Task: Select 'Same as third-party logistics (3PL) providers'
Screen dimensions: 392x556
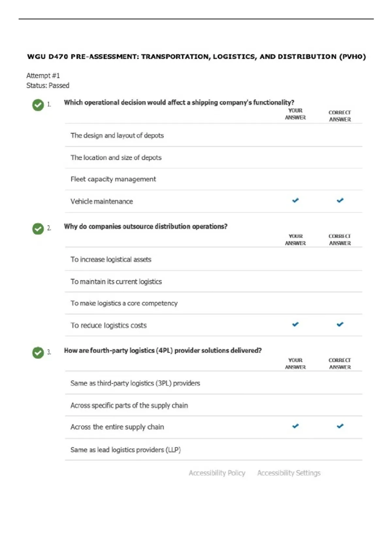Action: click(214, 383)
